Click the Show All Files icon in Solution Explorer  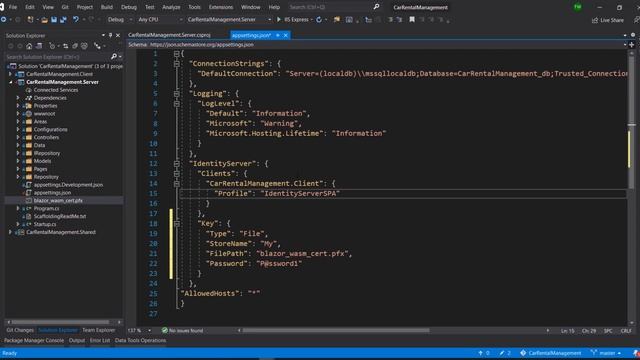click(x=84, y=46)
